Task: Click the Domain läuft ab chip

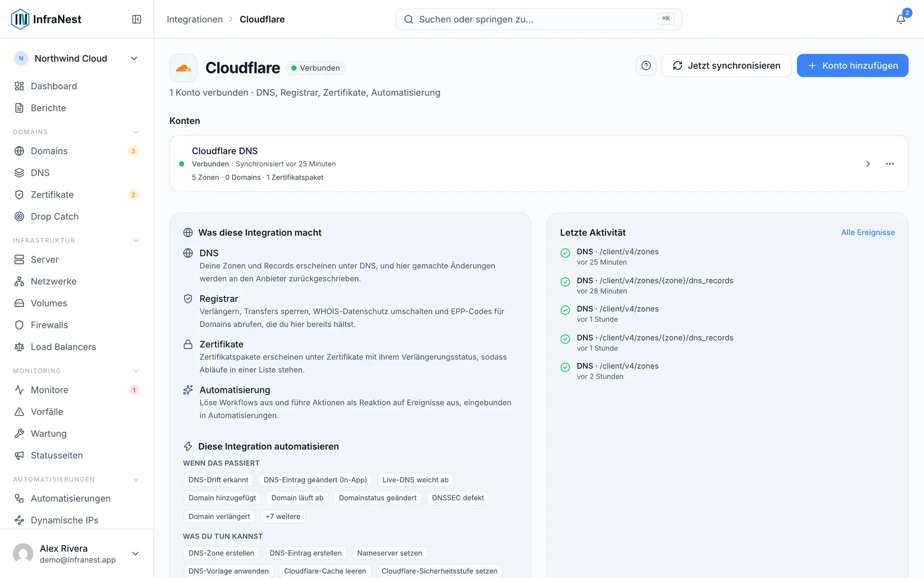Action: (297, 498)
